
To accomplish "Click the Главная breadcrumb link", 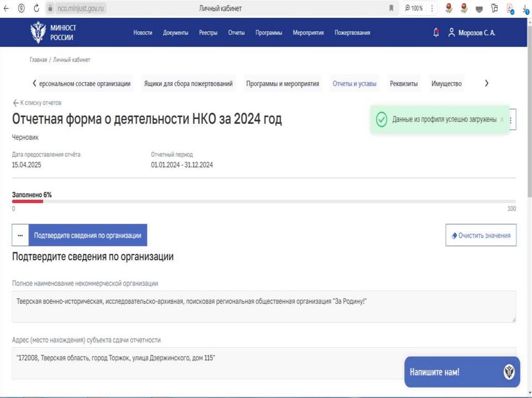I will (38, 60).
